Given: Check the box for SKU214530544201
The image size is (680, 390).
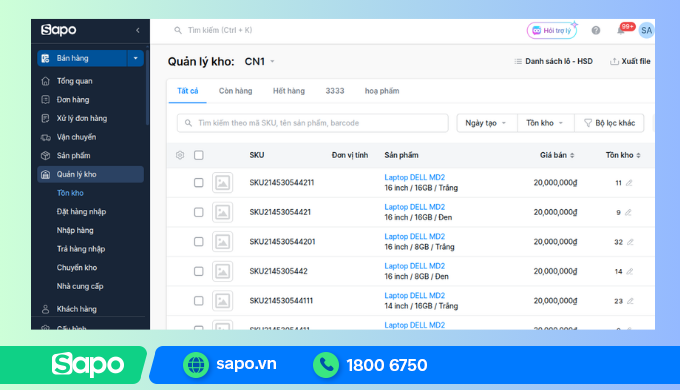Looking at the screenshot, I should pos(199,242).
